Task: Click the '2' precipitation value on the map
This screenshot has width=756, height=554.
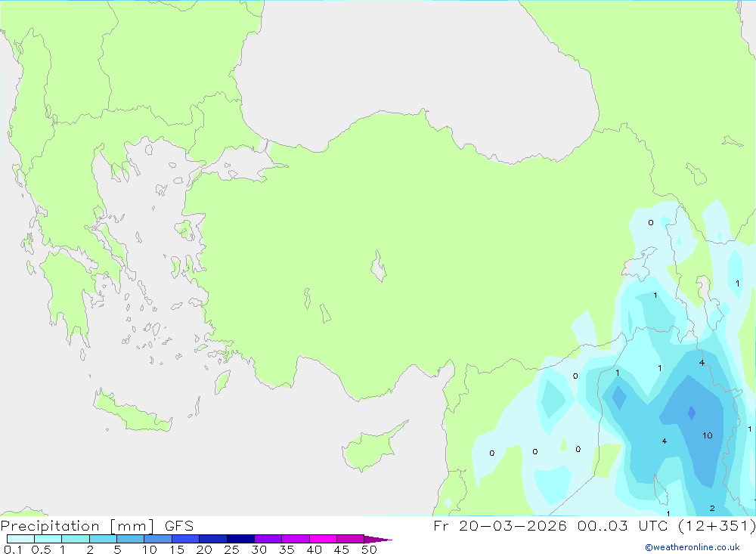Action: [x=712, y=508]
